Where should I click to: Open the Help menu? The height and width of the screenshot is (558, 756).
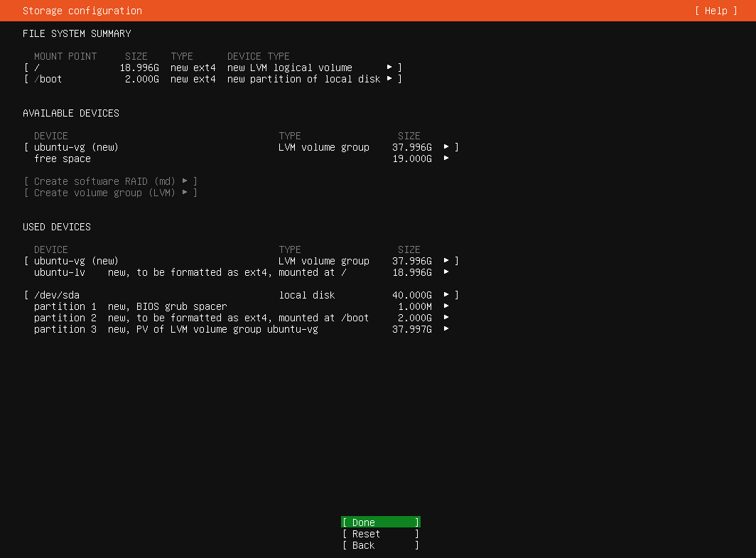coord(716,11)
